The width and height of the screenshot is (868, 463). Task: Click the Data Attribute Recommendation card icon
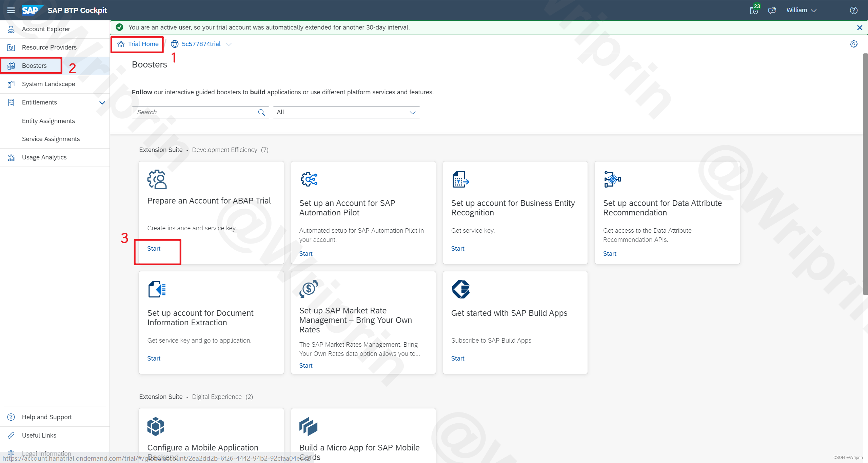click(x=612, y=179)
